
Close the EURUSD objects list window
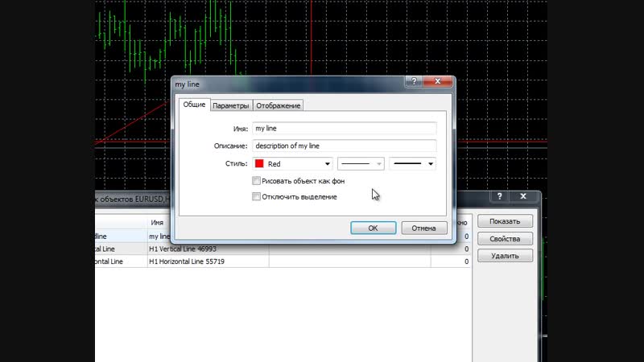tap(525, 196)
